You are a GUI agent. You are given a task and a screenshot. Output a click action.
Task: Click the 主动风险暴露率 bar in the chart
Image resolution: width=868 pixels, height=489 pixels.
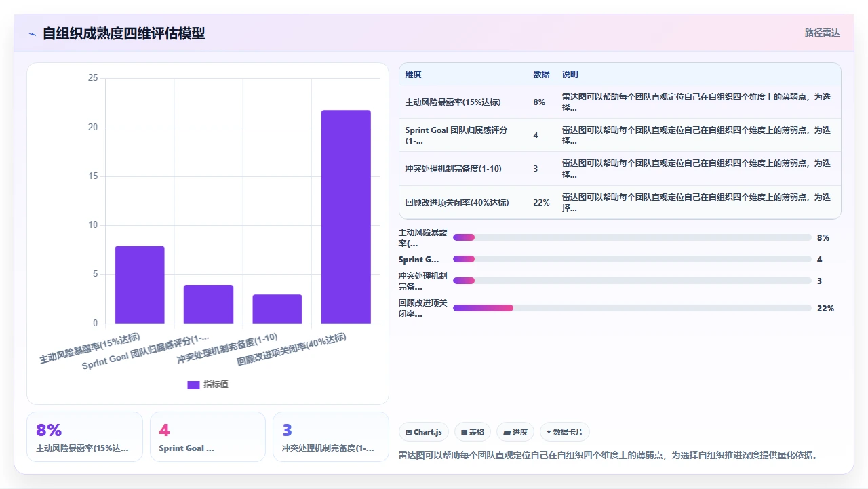coord(140,285)
